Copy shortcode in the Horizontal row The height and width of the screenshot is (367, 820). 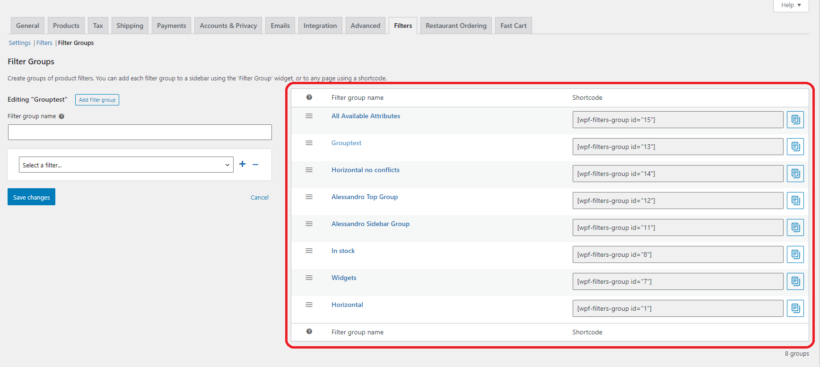[x=795, y=308]
